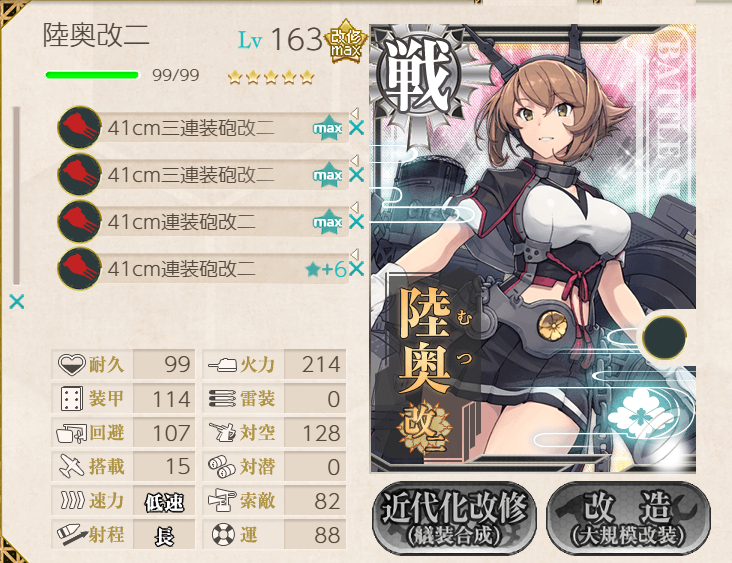Image resolution: width=732 pixels, height=563 pixels.
Task: Click the first 41cm三連装砲改二 gun icon
Action: tap(79, 127)
